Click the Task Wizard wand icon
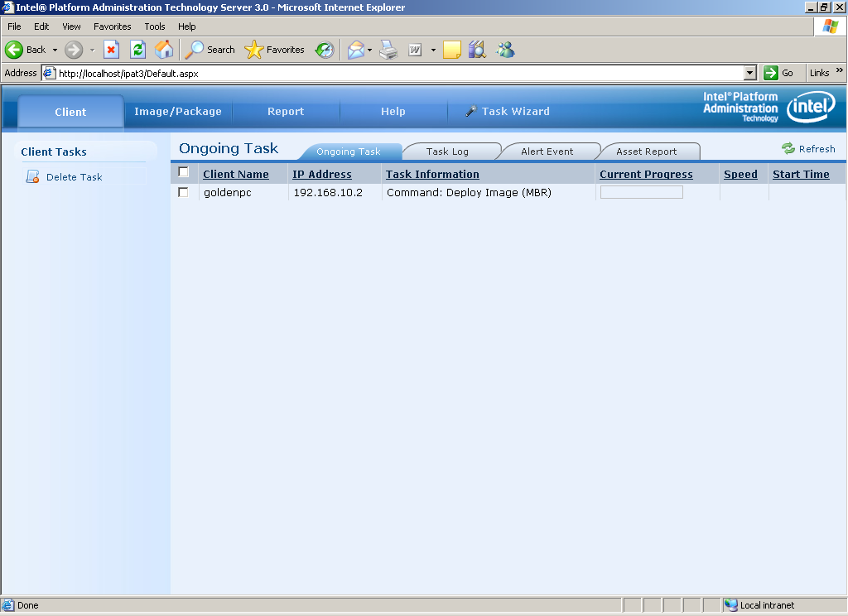The image size is (848, 616). [x=470, y=111]
